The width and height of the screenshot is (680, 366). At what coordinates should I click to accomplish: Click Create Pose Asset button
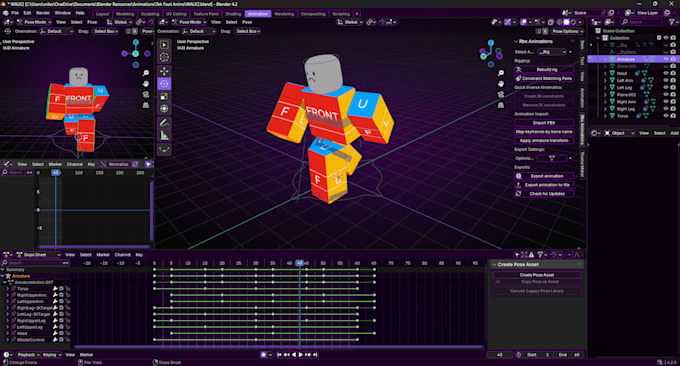coord(537,275)
